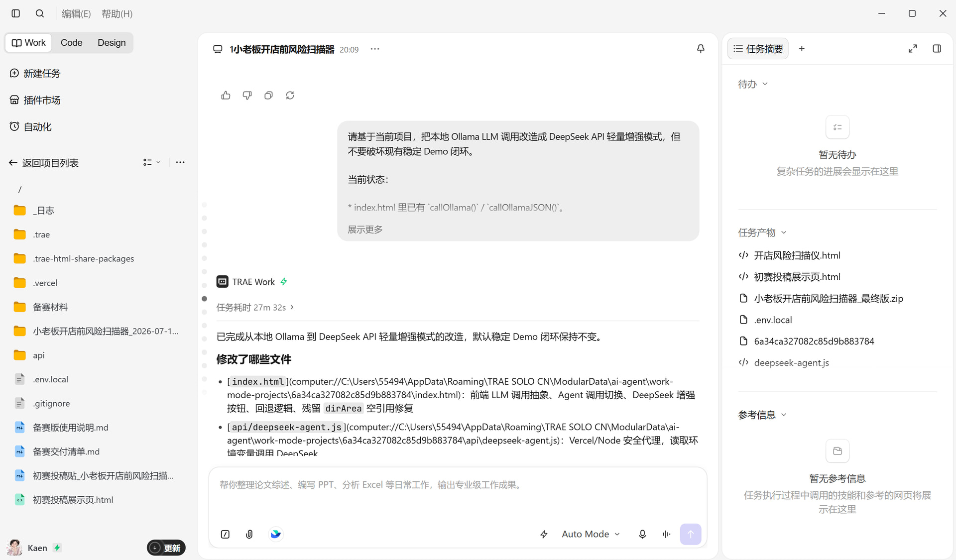This screenshot has width=956, height=560.
Task: Expand the message with 展示更多
Action: 365,229
